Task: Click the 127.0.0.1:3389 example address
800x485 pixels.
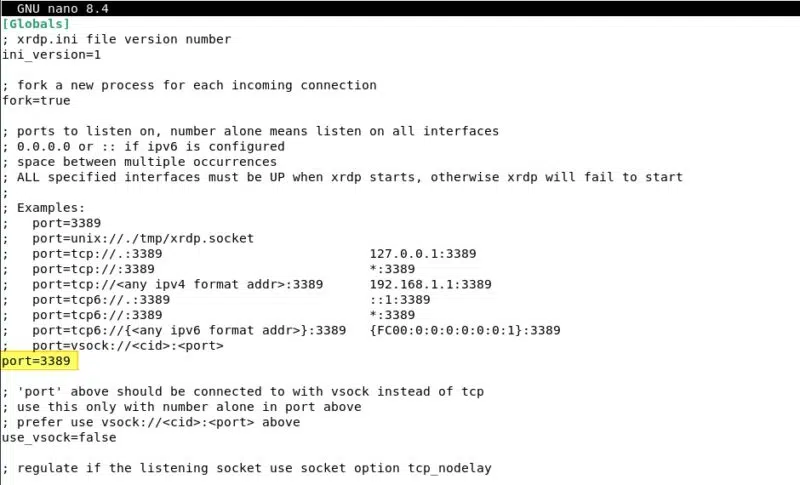Action: (422, 254)
